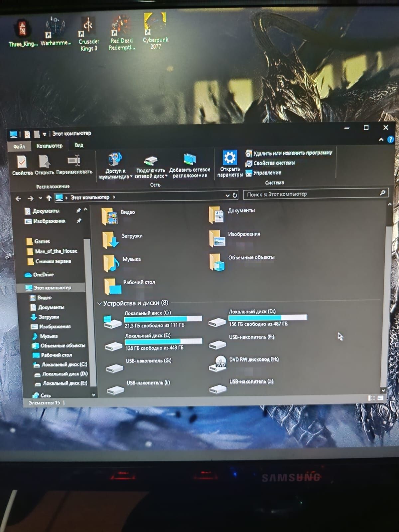Select Сеть in the navigation pane
This screenshot has width=399, height=532.
click(42, 395)
